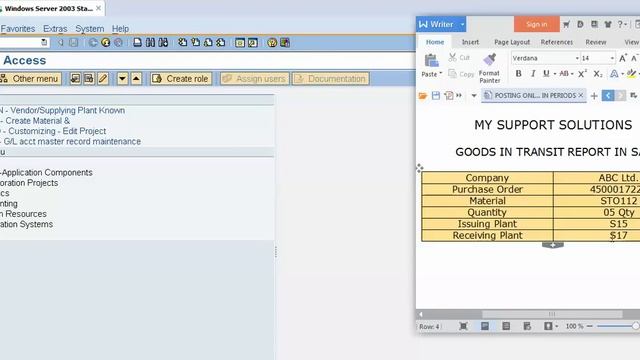Switch to the Insert ribbon tab
The width and height of the screenshot is (640, 360).
(x=470, y=42)
